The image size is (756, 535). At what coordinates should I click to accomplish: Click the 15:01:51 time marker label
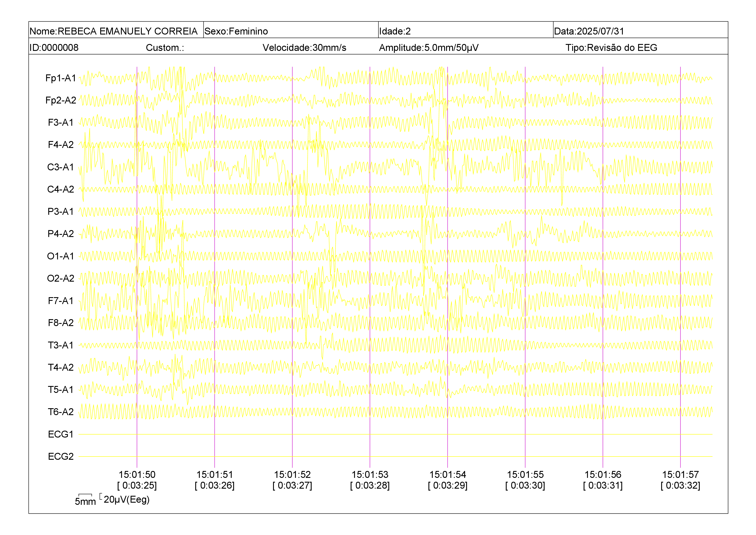(x=215, y=475)
